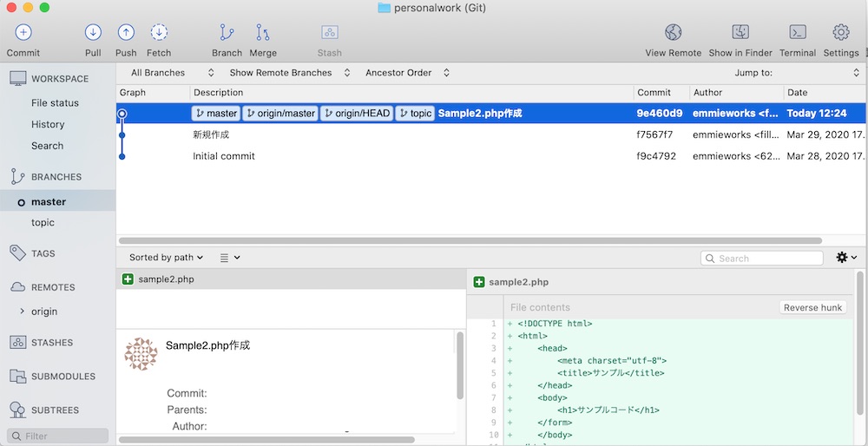Viewport: 868px width, 446px height.
Task: Click the origin/HEAD label tag
Action: click(x=357, y=114)
